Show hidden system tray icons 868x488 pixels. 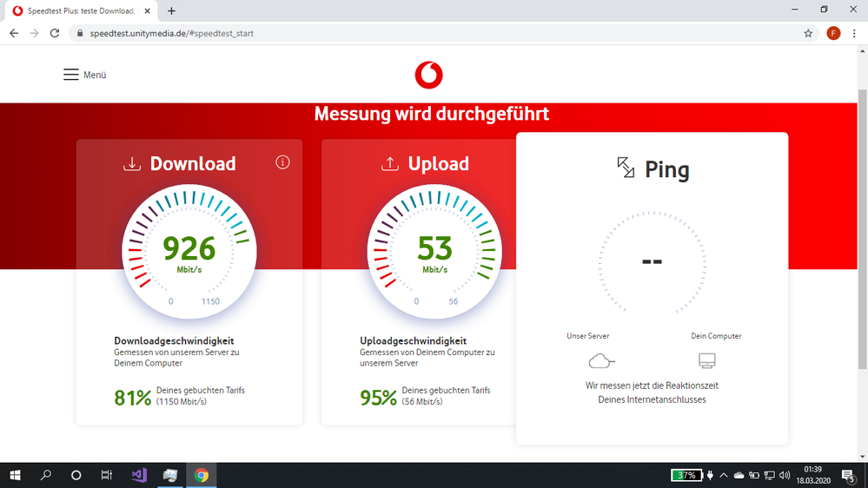tap(724, 475)
